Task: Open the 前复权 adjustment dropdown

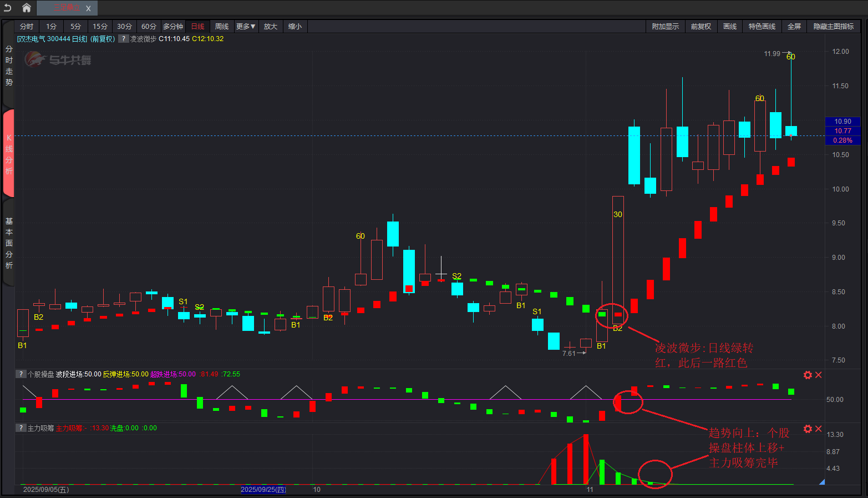Action: click(701, 27)
